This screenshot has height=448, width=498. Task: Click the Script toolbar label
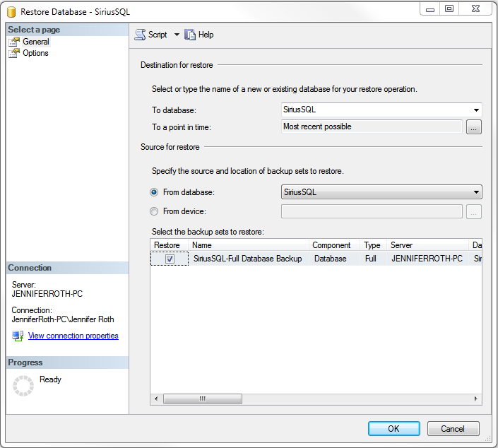tap(158, 35)
